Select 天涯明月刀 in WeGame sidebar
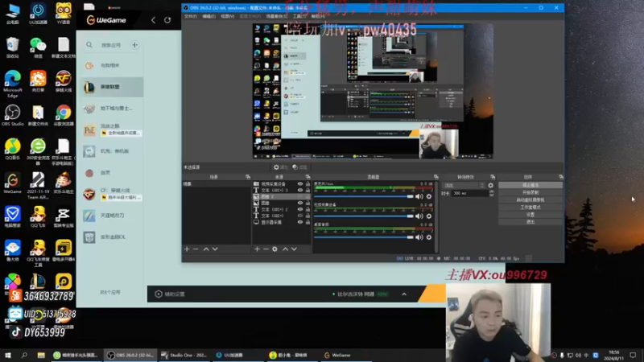 point(112,216)
